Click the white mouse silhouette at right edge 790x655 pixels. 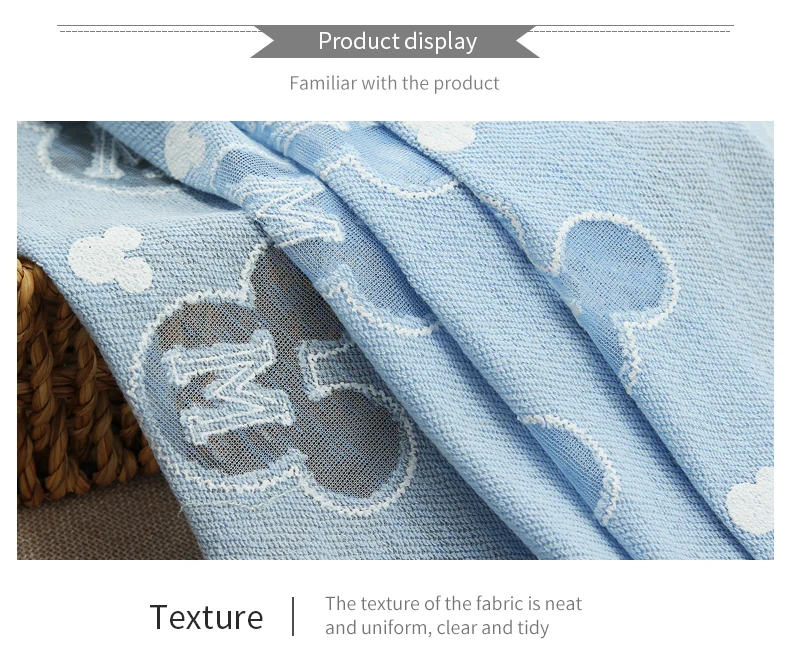coord(751,501)
